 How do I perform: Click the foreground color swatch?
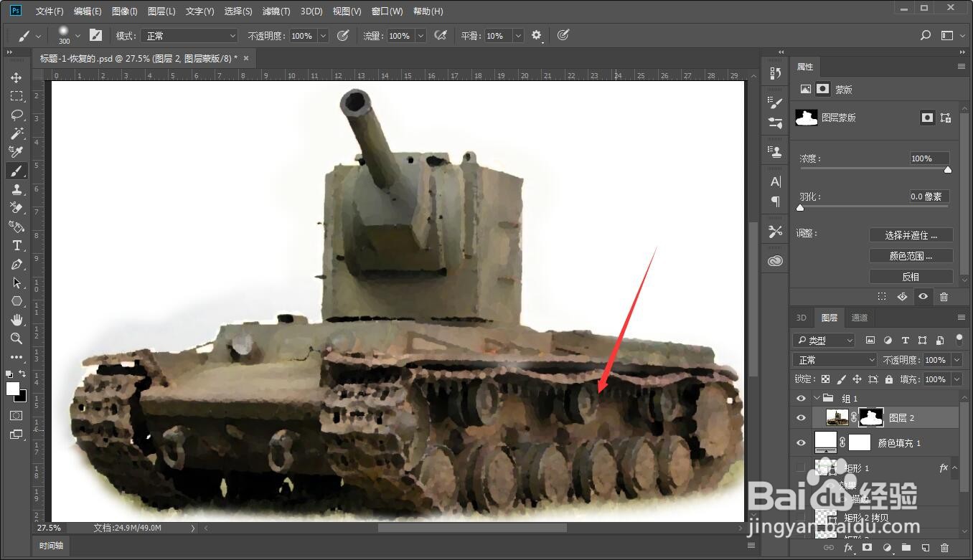pyautogui.click(x=13, y=389)
